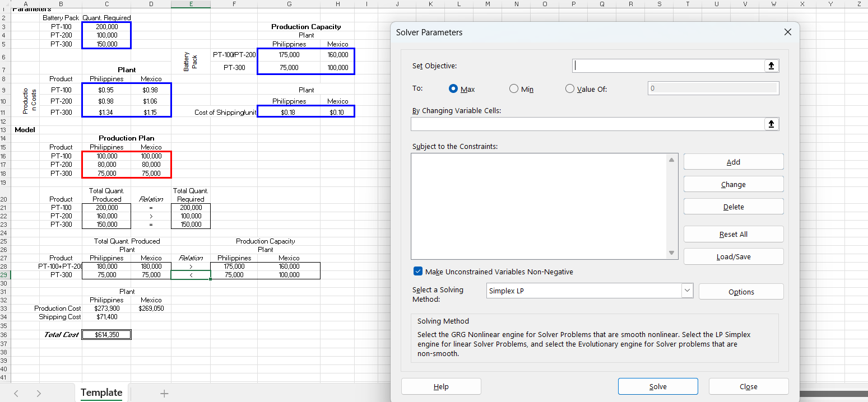868x402 pixels.
Task: Select the Shipping Cost cell $71,400
Action: point(106,317)
